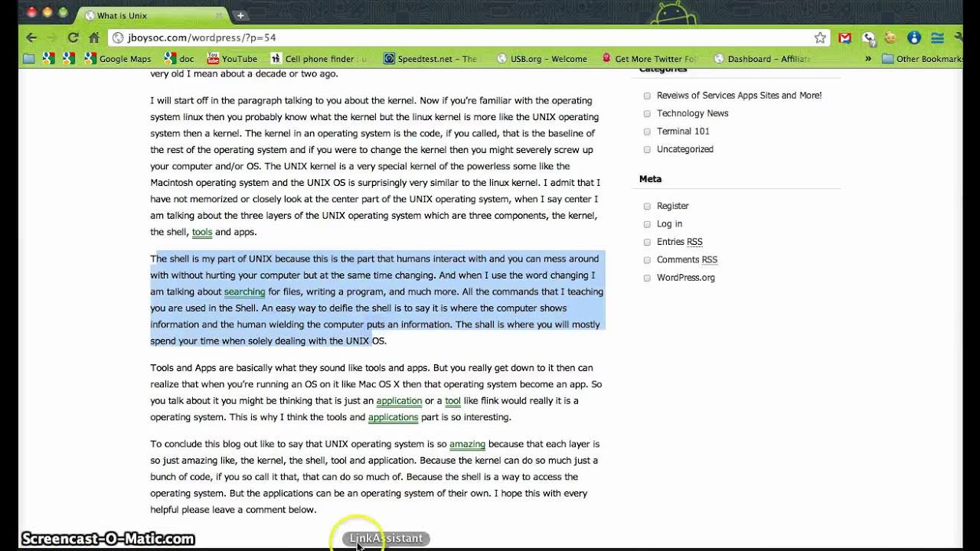Open the Uncategorized category

click(x=684, y=149)
